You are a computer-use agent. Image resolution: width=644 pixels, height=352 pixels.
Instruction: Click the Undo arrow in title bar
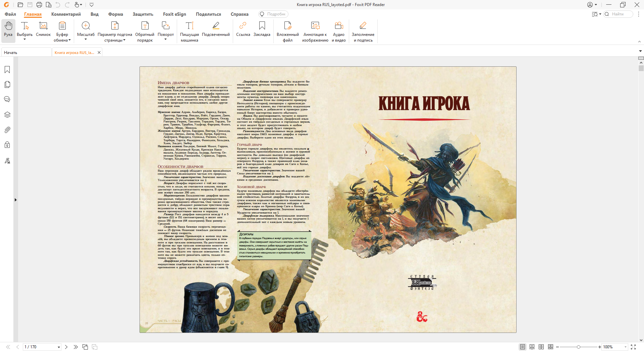58,5
